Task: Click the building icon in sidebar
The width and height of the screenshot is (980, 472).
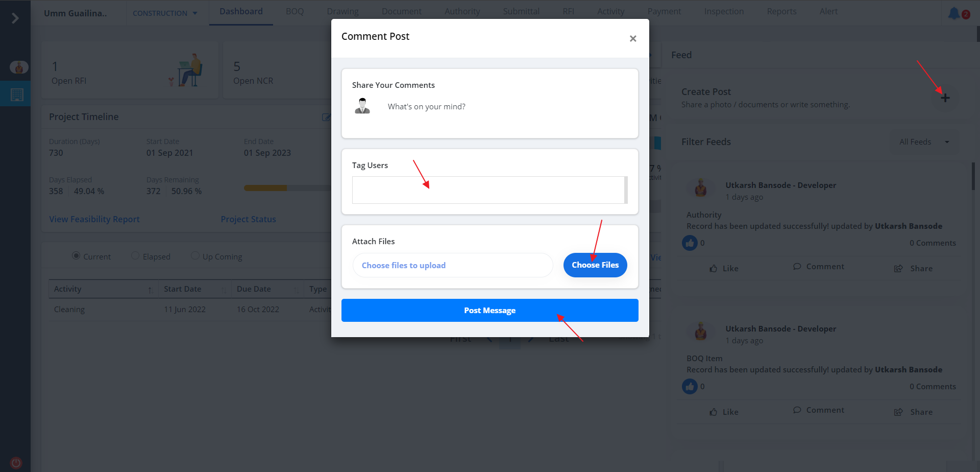Action: point(17,95)
